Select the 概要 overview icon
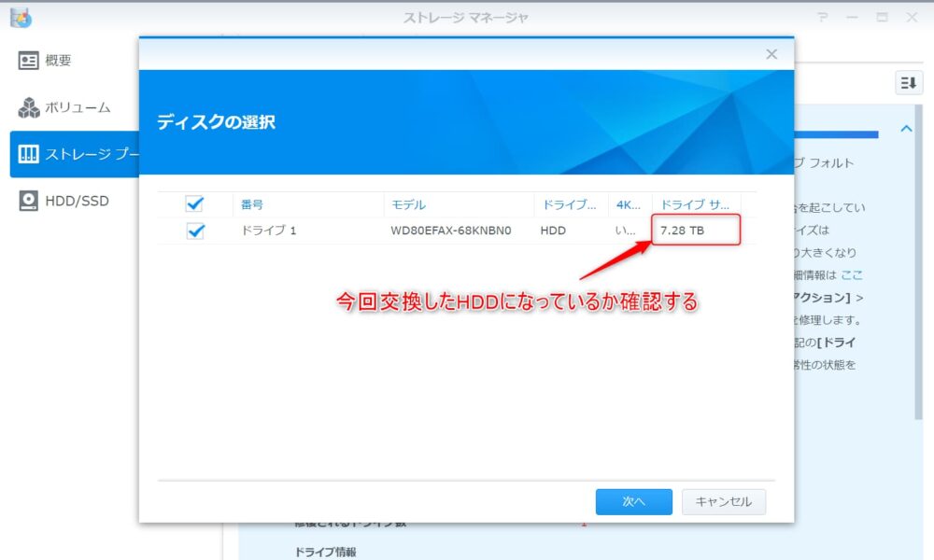This screenshot has height=560, width=934. click(28, 60)
